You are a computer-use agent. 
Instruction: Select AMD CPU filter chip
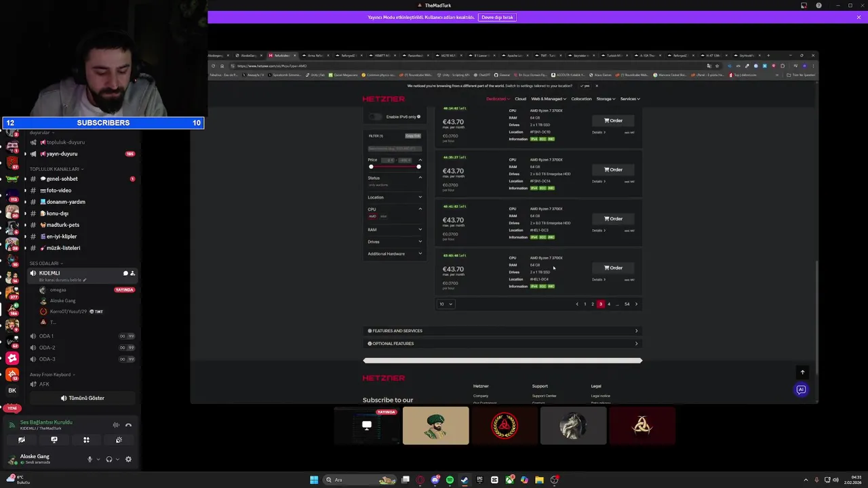[372, 216]
